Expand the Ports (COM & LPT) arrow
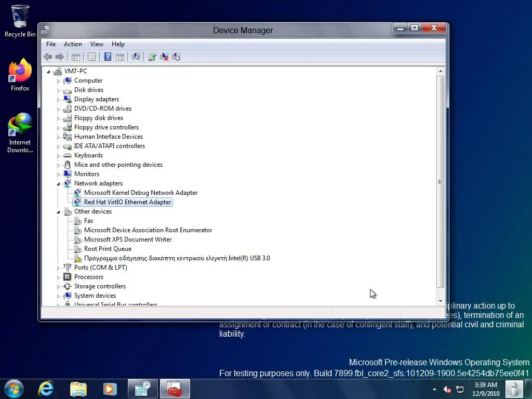The width and height of the screenshot is (532, 399). click(x=58, y=268)
